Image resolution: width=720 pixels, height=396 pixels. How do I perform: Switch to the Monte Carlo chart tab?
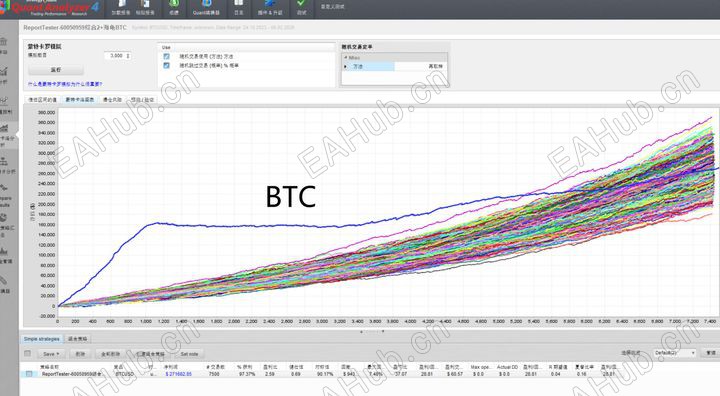[79, 100]
